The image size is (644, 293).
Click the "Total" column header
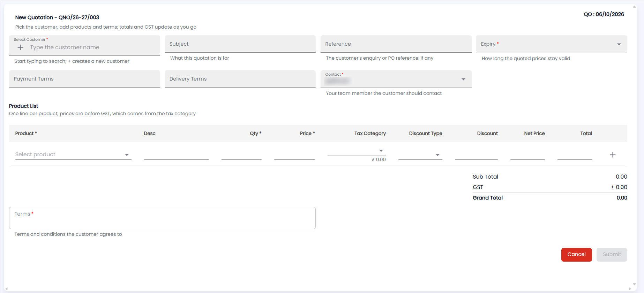tap(586, 134)
